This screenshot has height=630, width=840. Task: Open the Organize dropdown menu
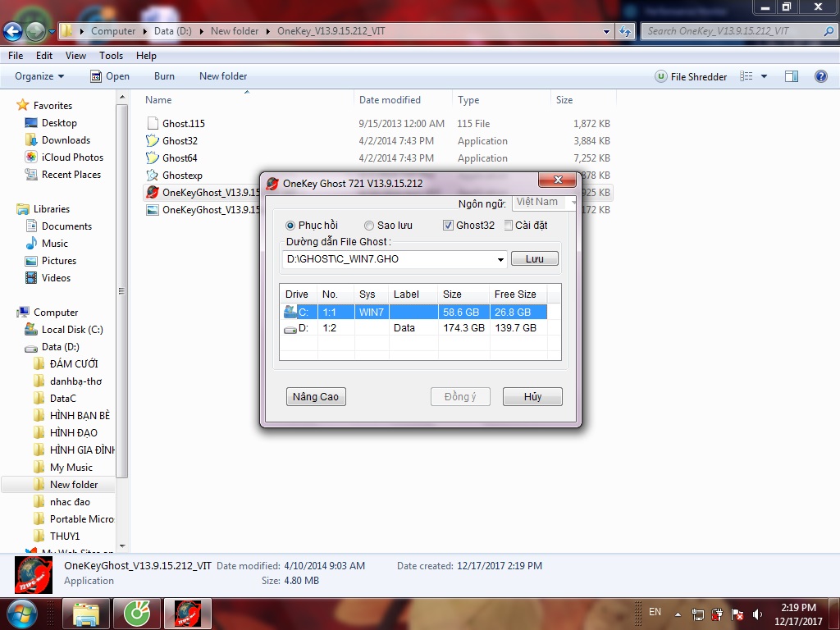(39, 76)
